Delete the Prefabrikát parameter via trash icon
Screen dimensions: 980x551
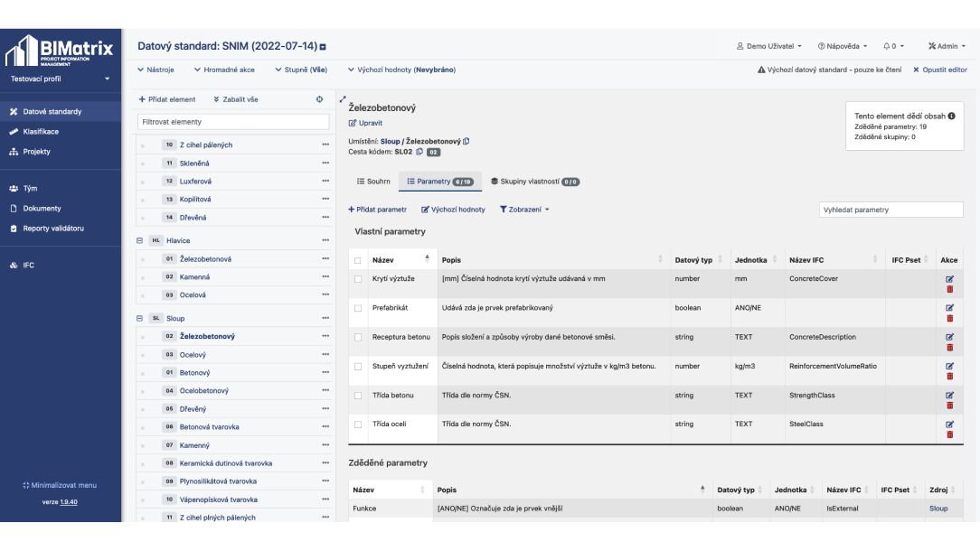coord(949,319)
